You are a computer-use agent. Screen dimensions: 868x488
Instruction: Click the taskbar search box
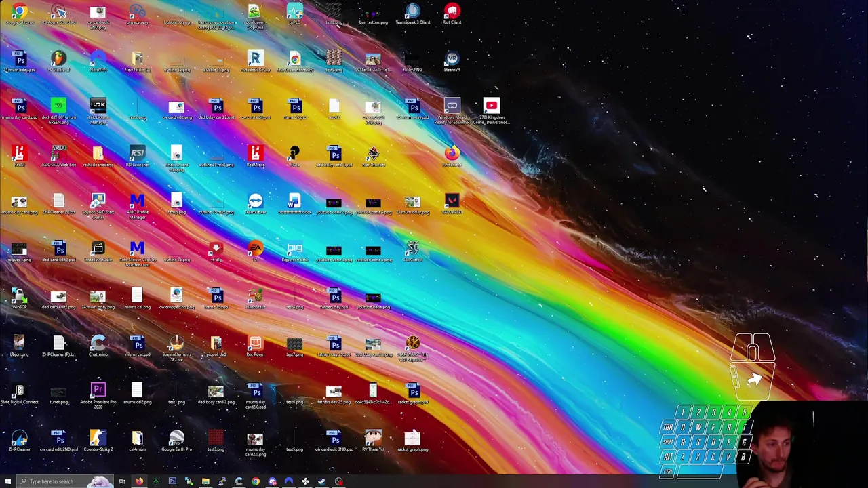(x=65, y=481)
